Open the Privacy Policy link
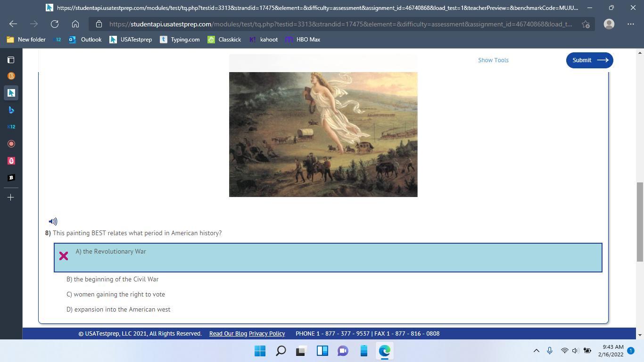Image resolution: width=644 pixels, height=362 pixels. tap(267, 333)
